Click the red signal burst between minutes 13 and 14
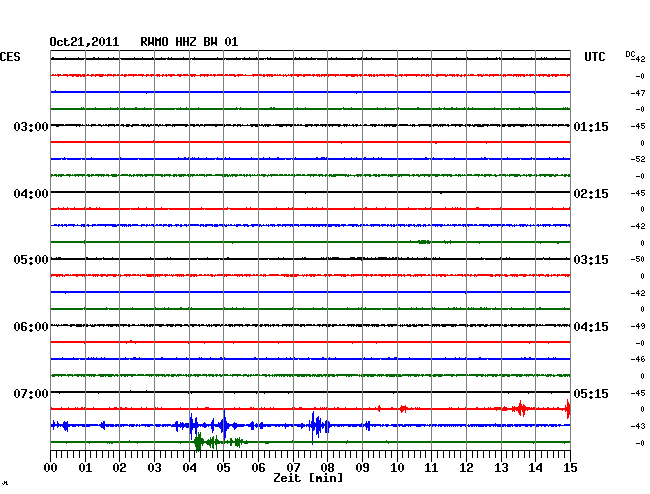The width and height of the screenshot is (650, 494). point(521,409)
